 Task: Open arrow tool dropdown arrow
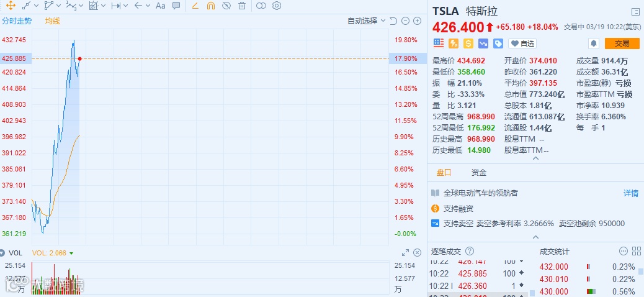pyautogui.click(x=148, y=6)
